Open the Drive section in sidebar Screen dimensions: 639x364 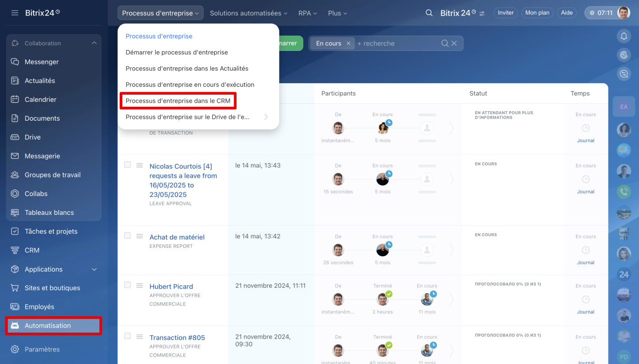32,137
